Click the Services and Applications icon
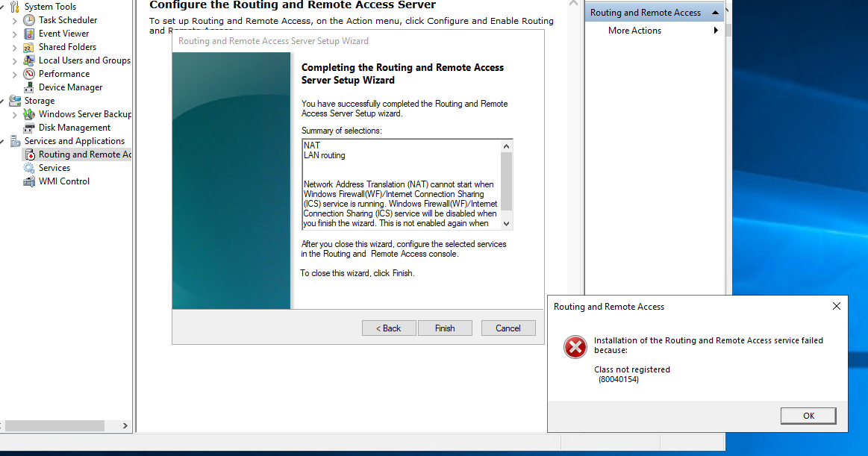868x456 pixels. coord(15,141)
